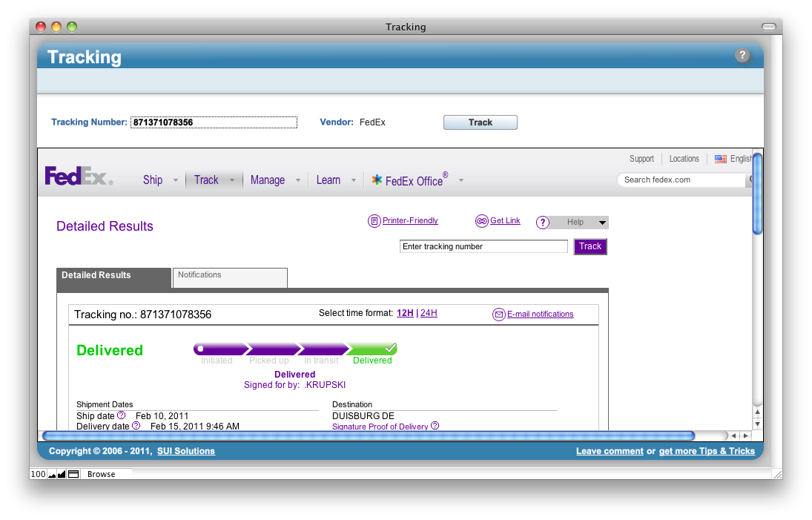Open the E-mail notifications link
This screenshot has height=520, width=812.
click(x=540, y=314)
